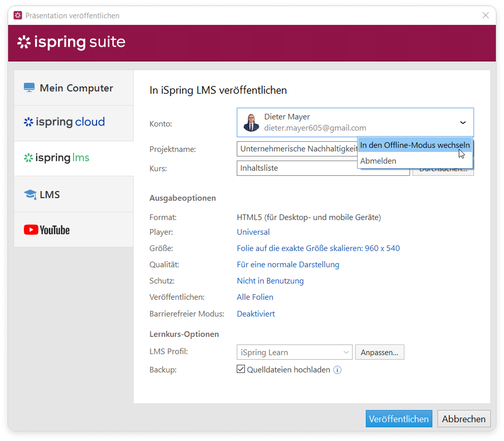Select In den Offline-Modus wechseln
504x441 pixels.
click(415, 145)
